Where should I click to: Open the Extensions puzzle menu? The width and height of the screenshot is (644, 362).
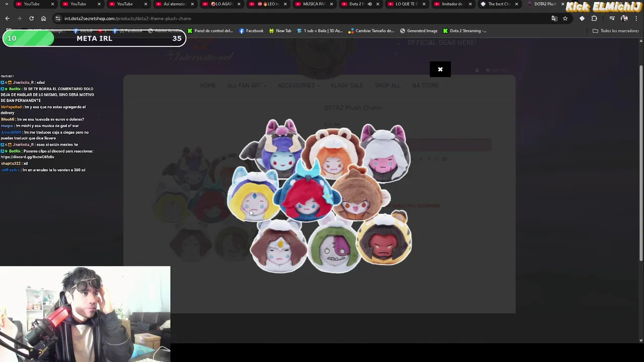pos(594,19)
